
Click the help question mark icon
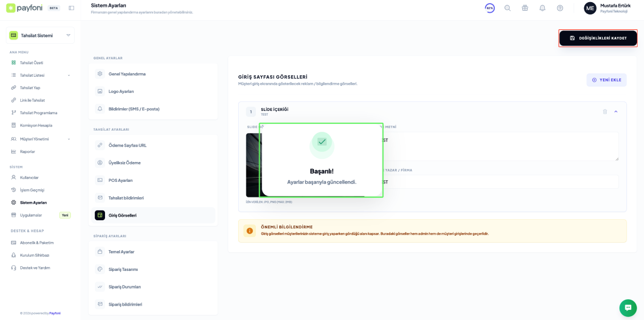coord(560,8)
